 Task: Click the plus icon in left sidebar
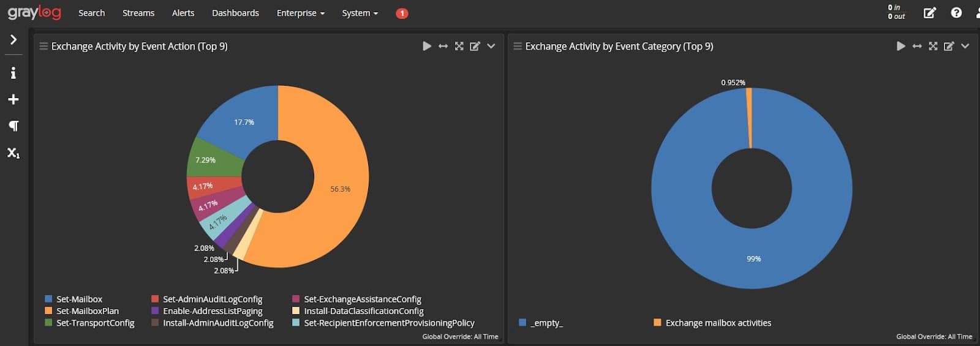[13, 99]
